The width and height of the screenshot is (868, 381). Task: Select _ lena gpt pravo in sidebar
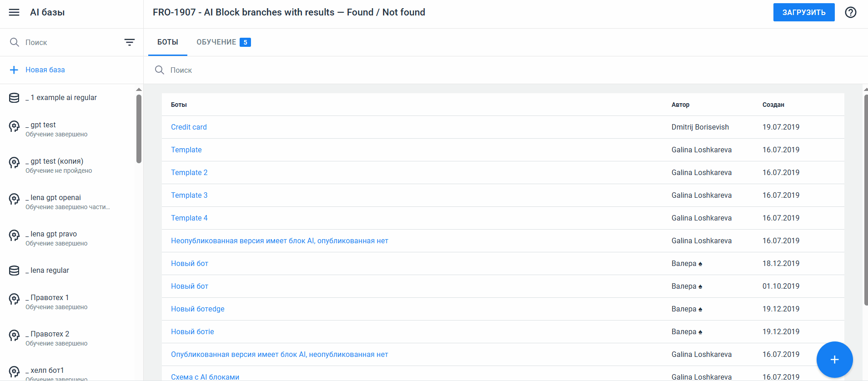click(x=54, y=234)
